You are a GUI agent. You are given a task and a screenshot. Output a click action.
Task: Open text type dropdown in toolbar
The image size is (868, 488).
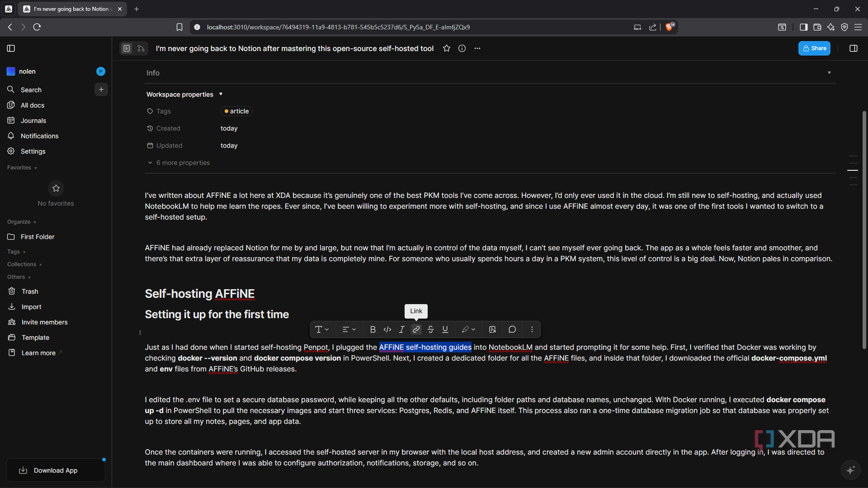click(x=322, y=329)
